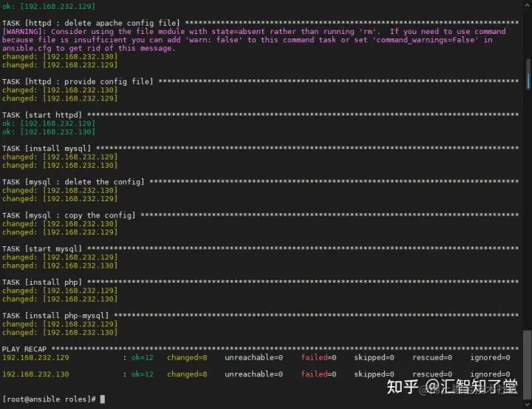Click the TASK [start httpd] header

coord(42,115)
